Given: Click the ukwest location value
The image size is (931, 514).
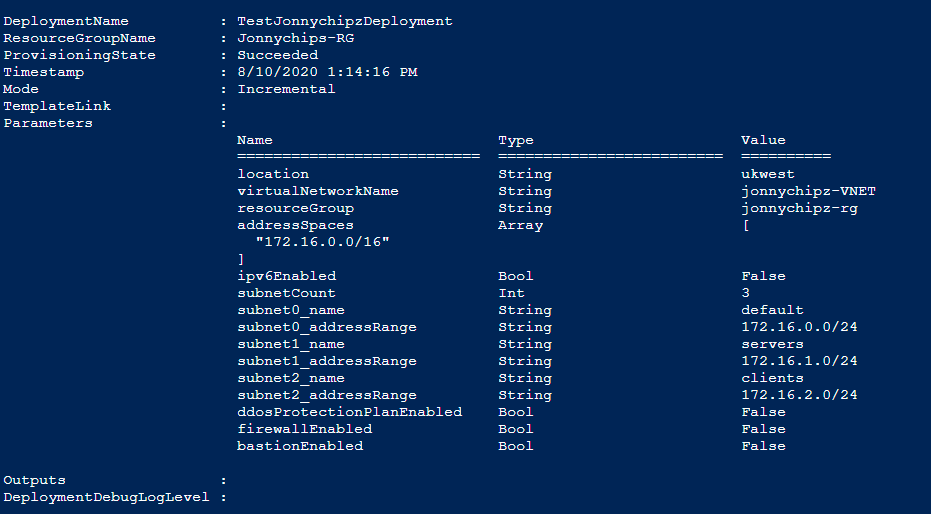Looking at the screenshot, I should tap(767, 174).
